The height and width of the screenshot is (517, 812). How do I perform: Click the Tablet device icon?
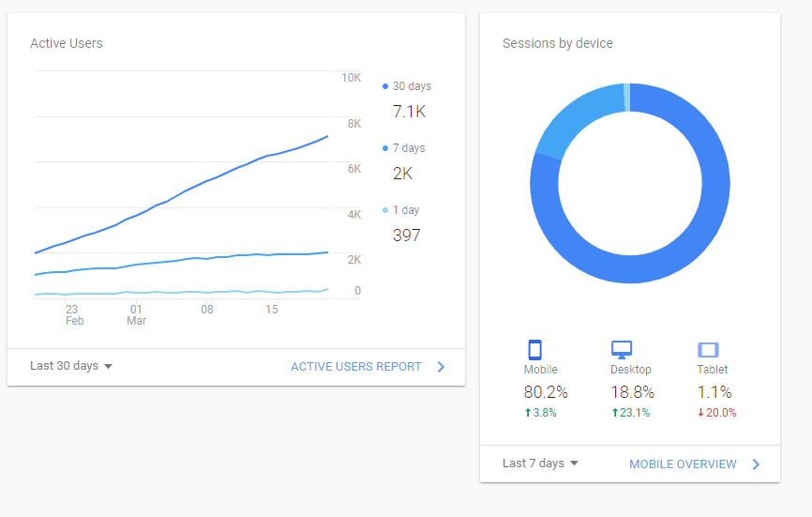pos(708,350)
